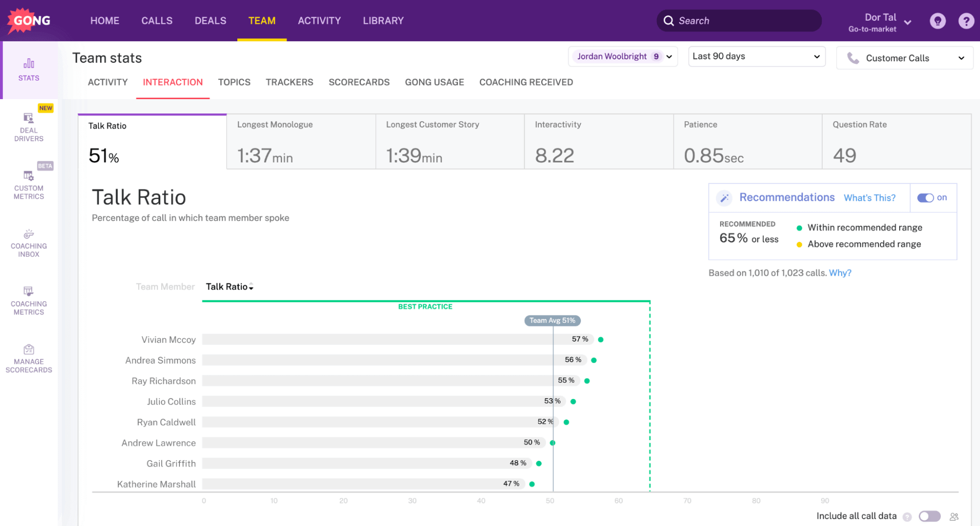This screenshot has height=526, width=980.
Task: Switch to the Scorecards tab
Action: [x=359, y=82]
